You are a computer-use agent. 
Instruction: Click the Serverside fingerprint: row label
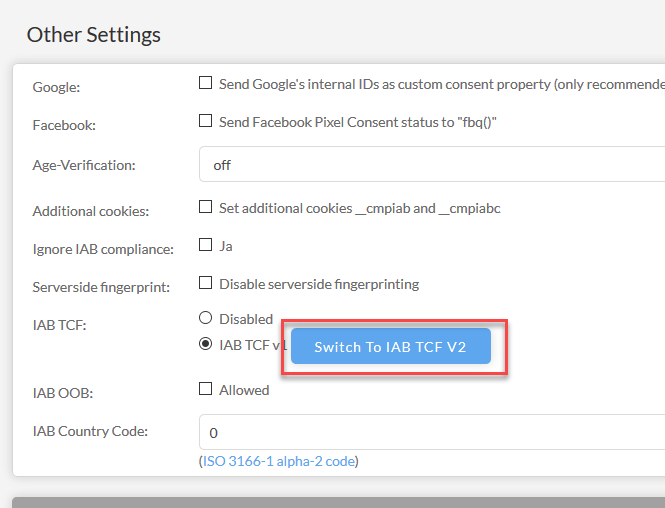coord(101,287)
